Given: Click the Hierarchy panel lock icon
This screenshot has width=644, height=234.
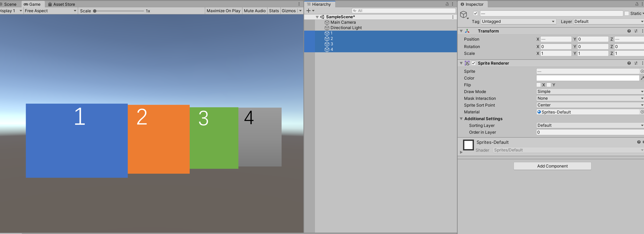Looking at the screenshot, I should [447, 4].
